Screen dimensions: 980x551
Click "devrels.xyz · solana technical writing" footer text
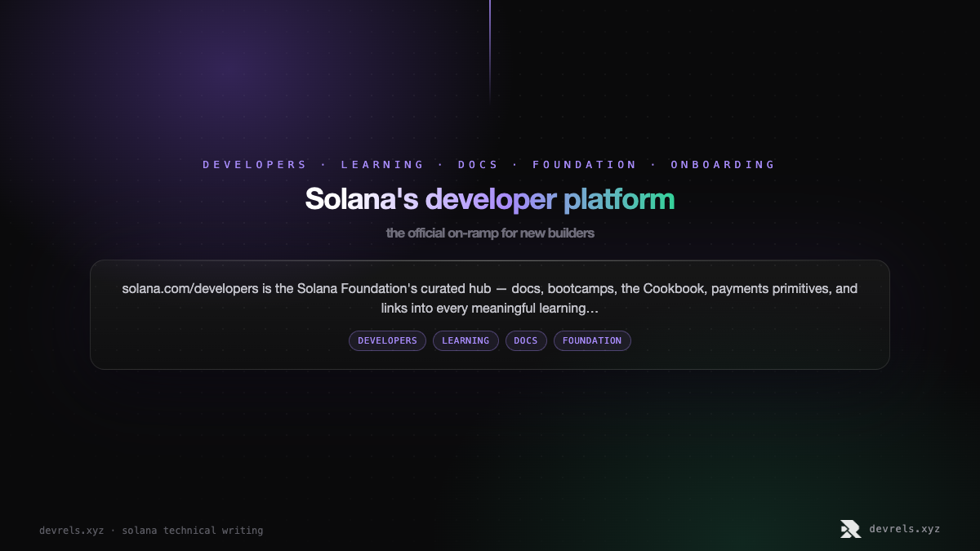click(x=151, y=531)
